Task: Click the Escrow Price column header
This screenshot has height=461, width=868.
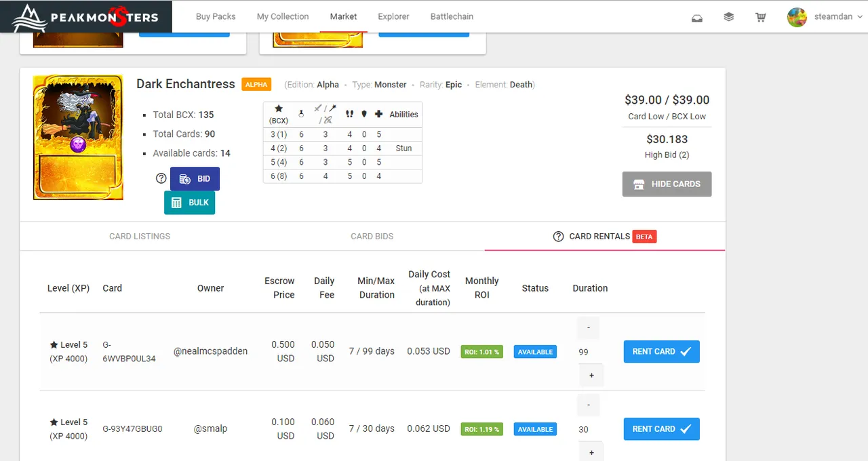Action: [279, 288]
